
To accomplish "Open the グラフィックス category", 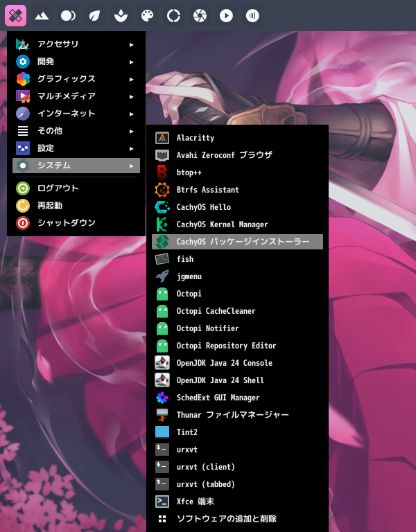I will pyautogui.click(x=76, y=79).
